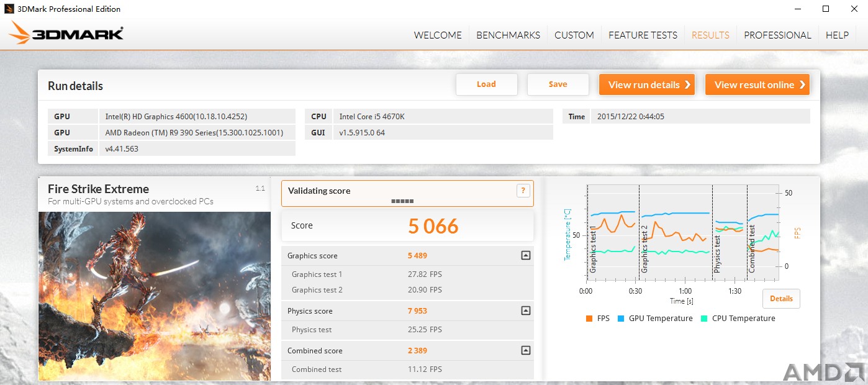Go to the CUSTOM tab
Image resolution: width=868 pixels, height=385 pixels.
point(574,35)
